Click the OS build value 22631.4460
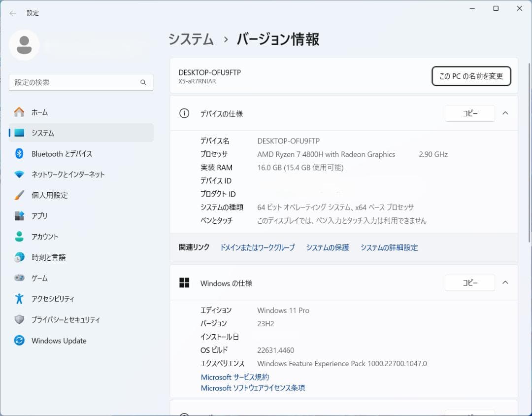532x416 pixels. click(275, 350)
